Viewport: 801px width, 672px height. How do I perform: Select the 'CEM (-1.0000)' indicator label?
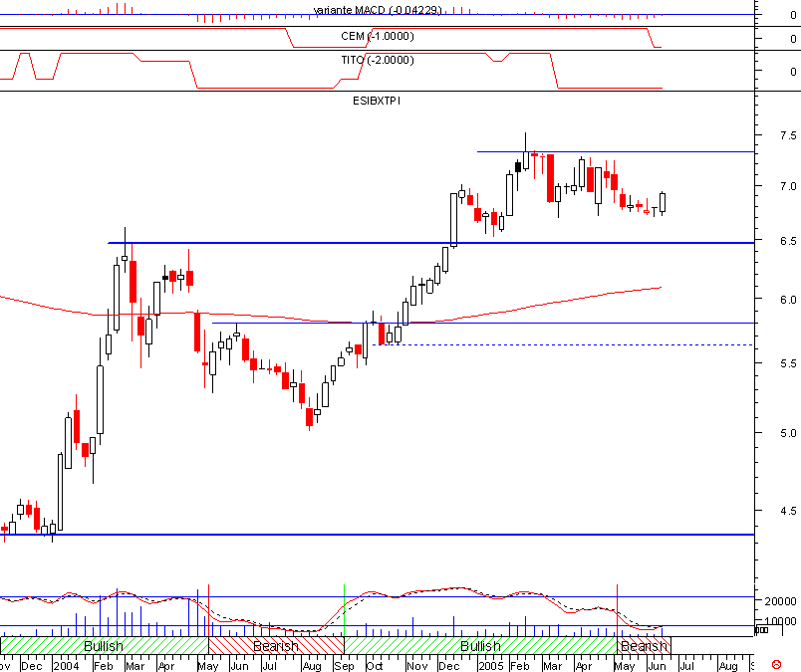coord(378,36)
